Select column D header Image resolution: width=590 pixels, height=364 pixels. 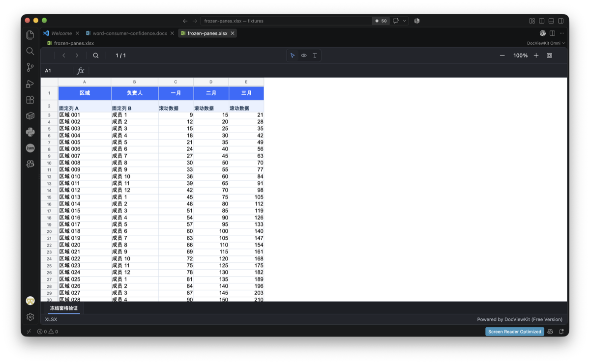click(211, 82)
